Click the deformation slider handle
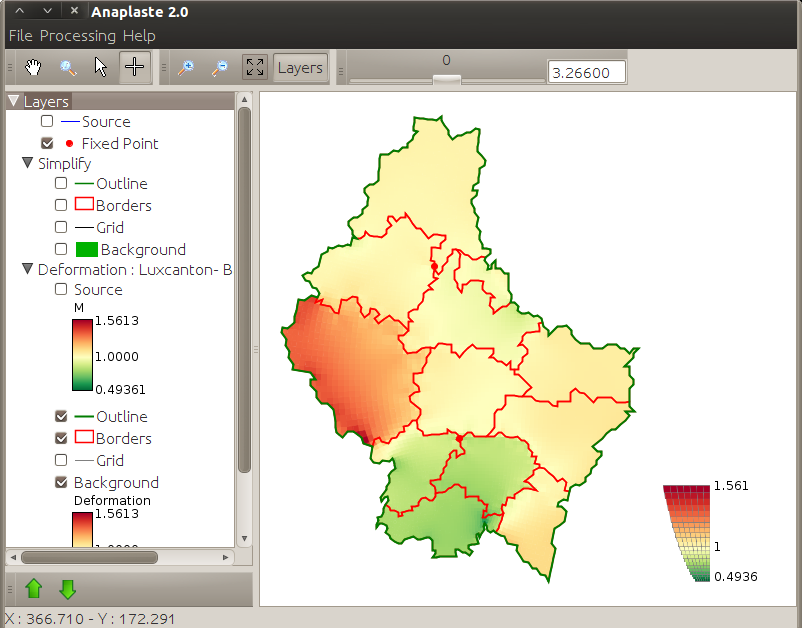Screen dimensions: 802x628 click(x=446, y=78)
